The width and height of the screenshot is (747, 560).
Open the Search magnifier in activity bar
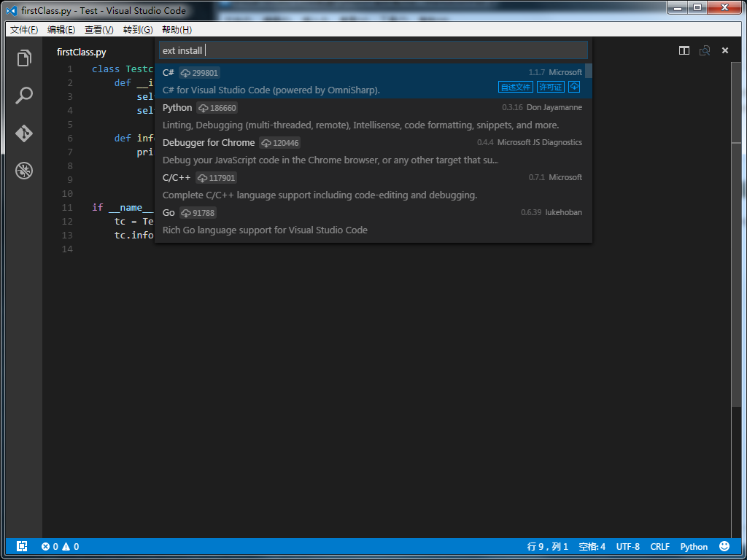coord(24,96)
